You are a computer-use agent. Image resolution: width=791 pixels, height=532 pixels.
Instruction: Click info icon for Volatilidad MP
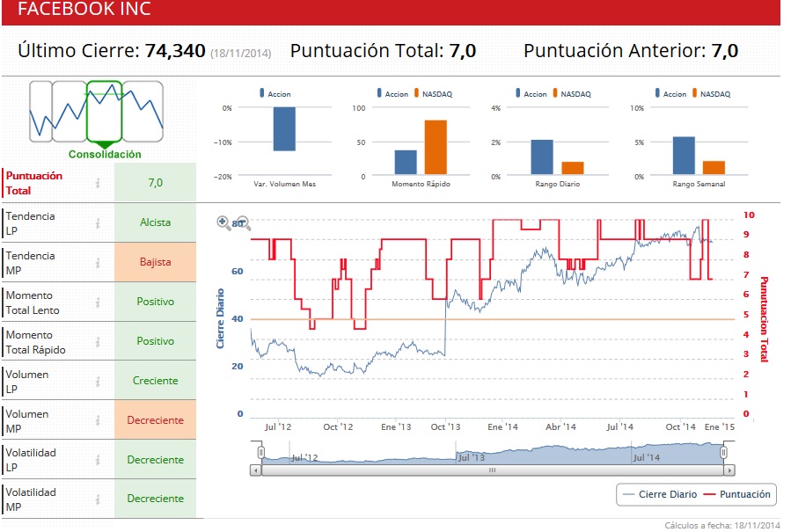pos(98,499)
